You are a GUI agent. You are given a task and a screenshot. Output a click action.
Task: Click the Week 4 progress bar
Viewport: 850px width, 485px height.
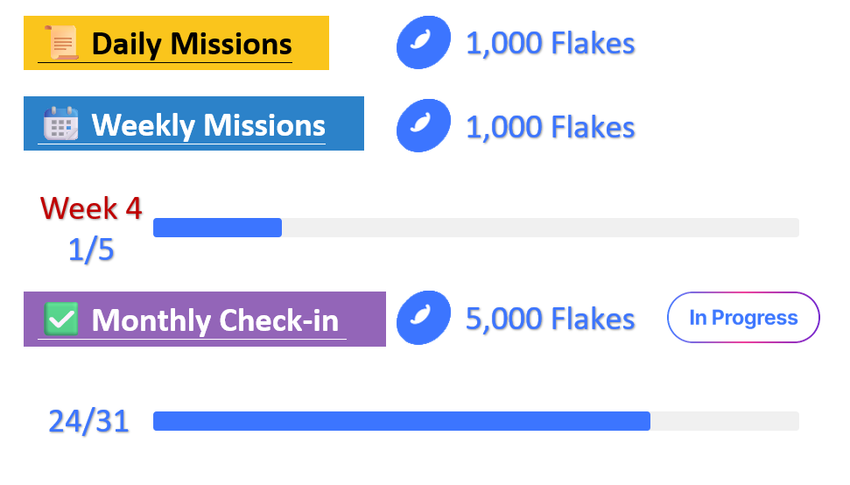coord(475,228)
